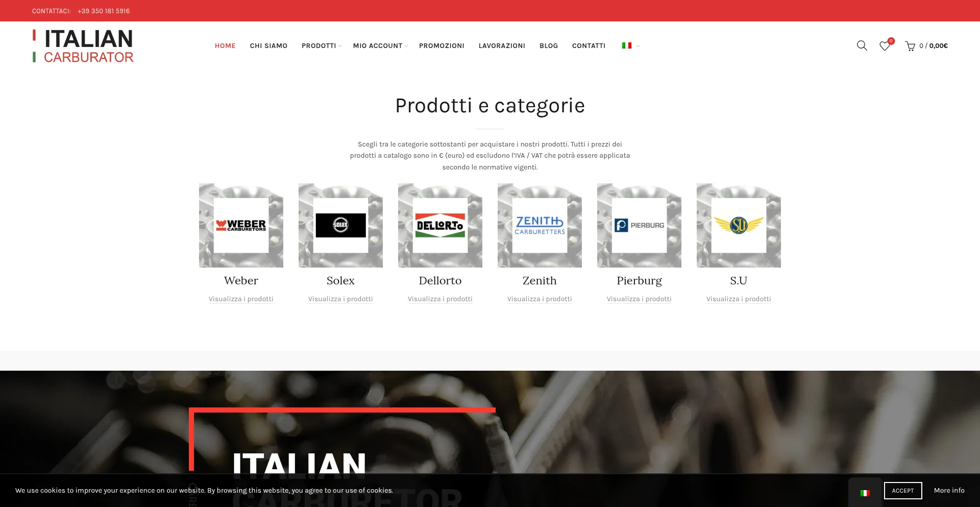Go to the Home menu item
The width and height of the screenshot is (980, 507).
225,45
